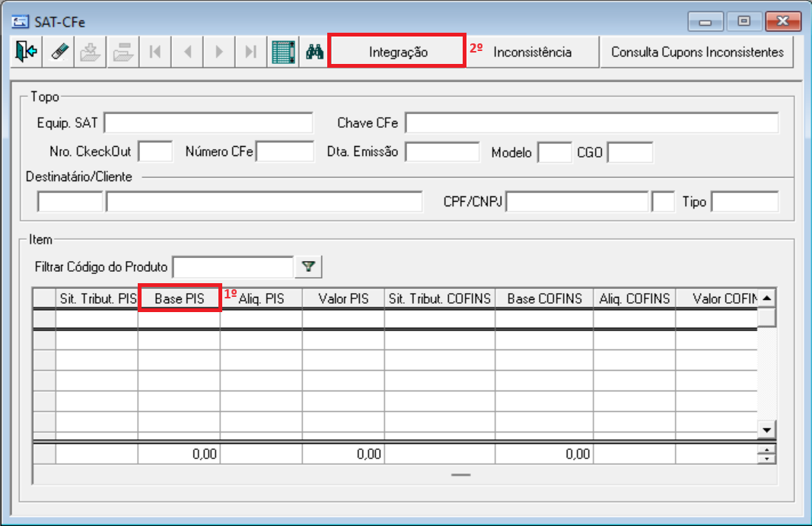812x526 pixels.
Task: Click the Base PIS total 0,00 cell
Action: coord(179,454)
